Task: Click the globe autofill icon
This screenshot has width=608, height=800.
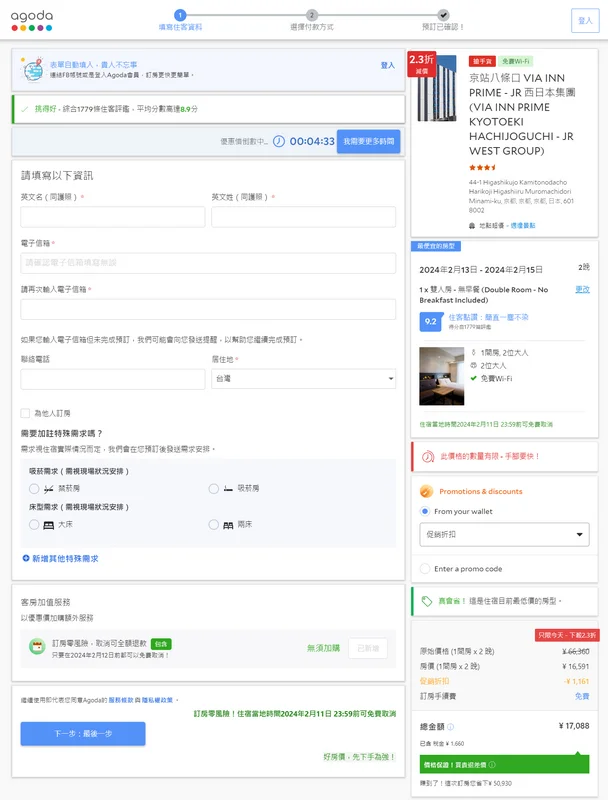Action: 34,69
